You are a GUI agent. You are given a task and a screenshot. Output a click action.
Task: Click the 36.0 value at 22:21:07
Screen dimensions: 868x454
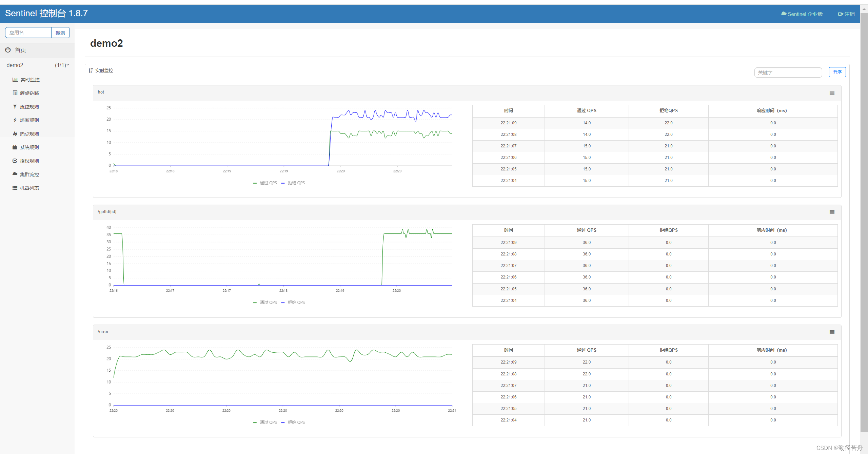tap(587, 266)
